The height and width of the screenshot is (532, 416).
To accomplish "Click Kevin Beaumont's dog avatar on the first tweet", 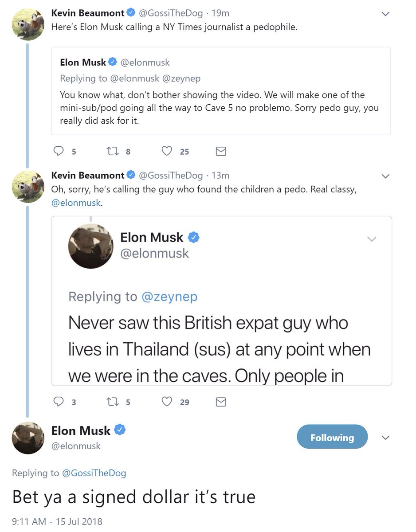I will click(27, 24).
